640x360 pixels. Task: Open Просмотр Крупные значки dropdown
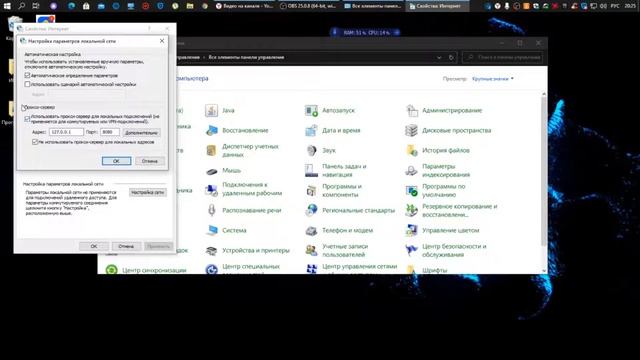pyautogui.click(x=493, y=78)
